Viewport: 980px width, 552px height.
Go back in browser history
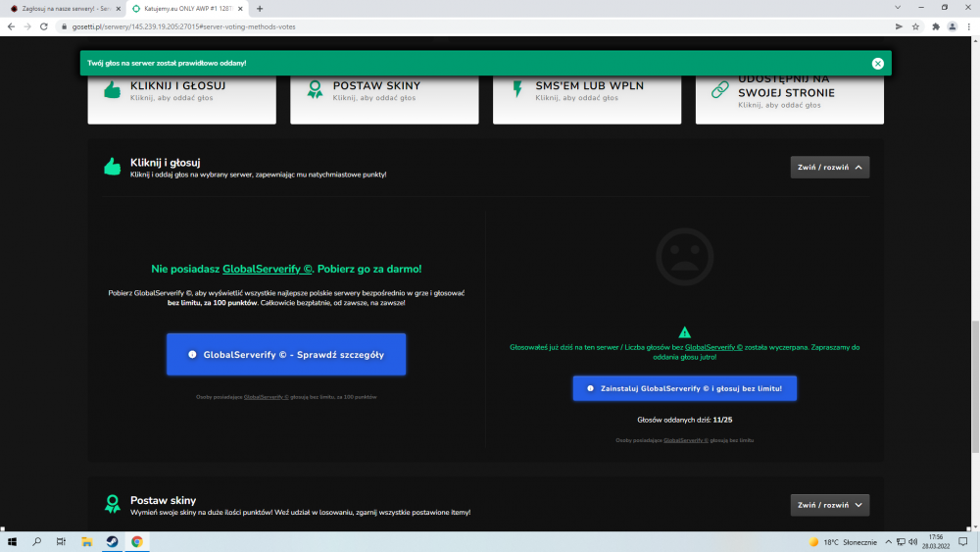[x=11, y=26]
